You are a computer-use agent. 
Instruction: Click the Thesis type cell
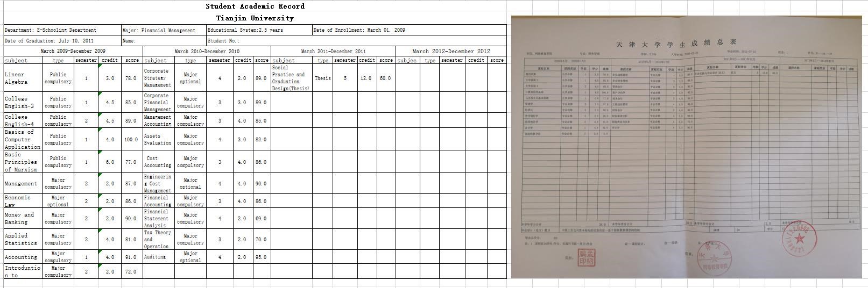coord(322,78)
